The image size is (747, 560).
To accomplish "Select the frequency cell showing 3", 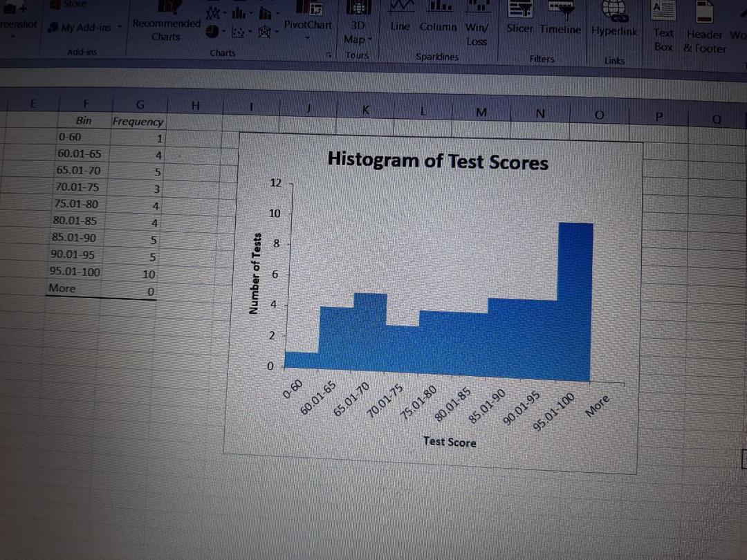I will point(135,189).
